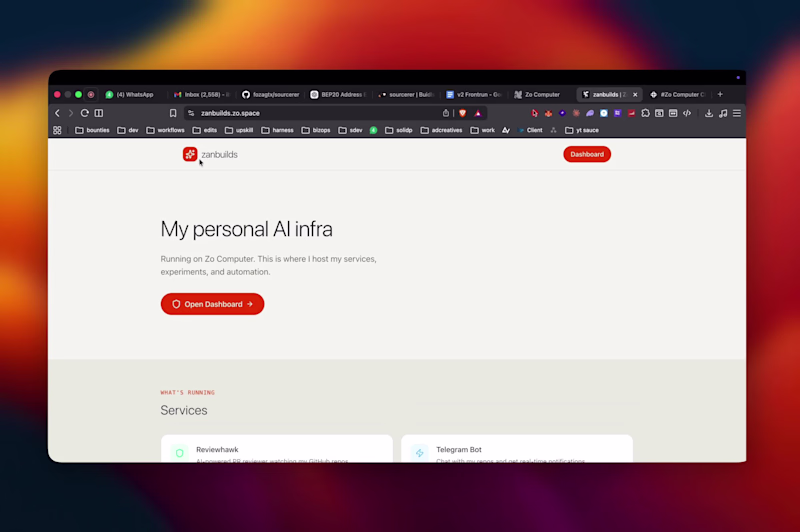Image resolution: width=800 pixels, height=532 pixels.
Task: Click the My personal AI infra heading
Action: (x=246, y=229)
